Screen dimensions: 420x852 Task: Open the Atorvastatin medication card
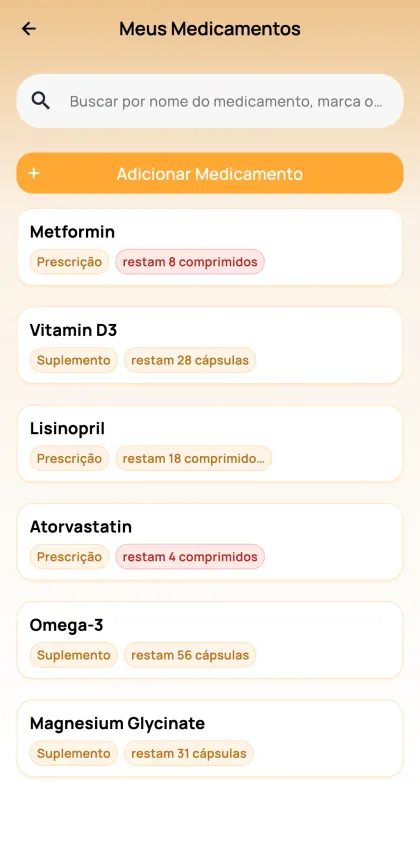(x=210, y=542)
